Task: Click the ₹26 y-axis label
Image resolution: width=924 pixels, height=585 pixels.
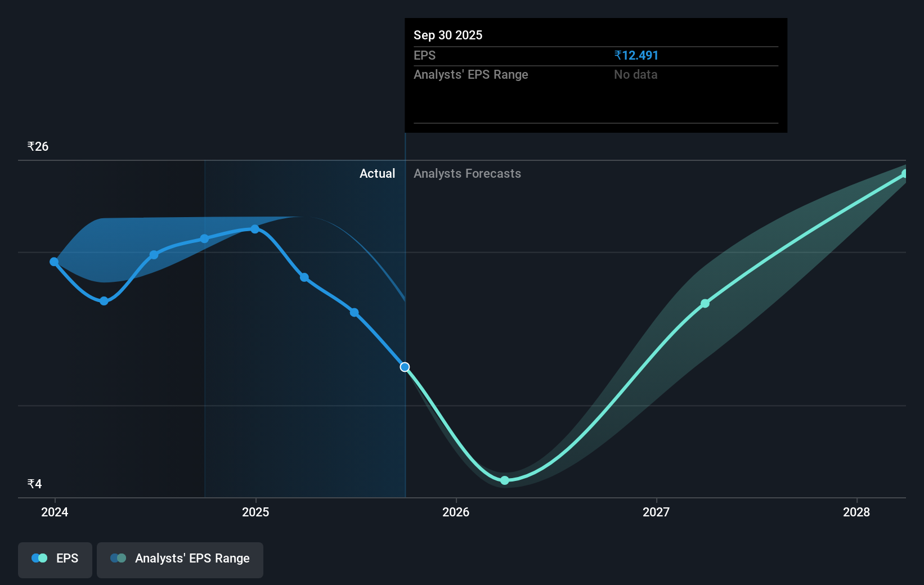Action: pos(38,147)
